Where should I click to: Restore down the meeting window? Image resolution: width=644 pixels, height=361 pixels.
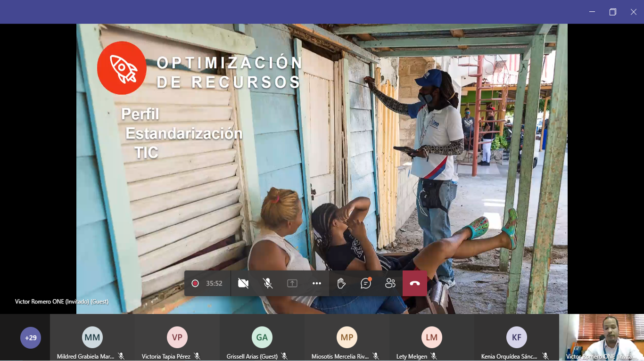613,12
